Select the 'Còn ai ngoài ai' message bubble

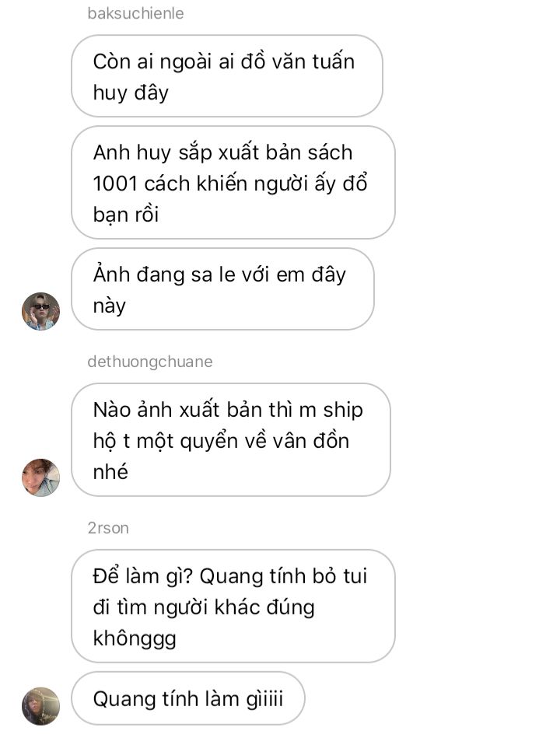point(227,75)
